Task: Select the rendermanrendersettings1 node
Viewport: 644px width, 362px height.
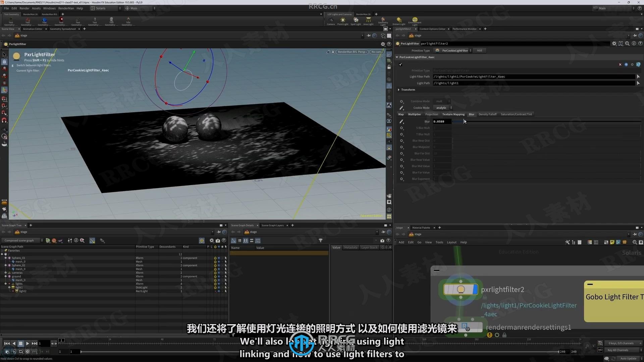Action: pos(466,327)
